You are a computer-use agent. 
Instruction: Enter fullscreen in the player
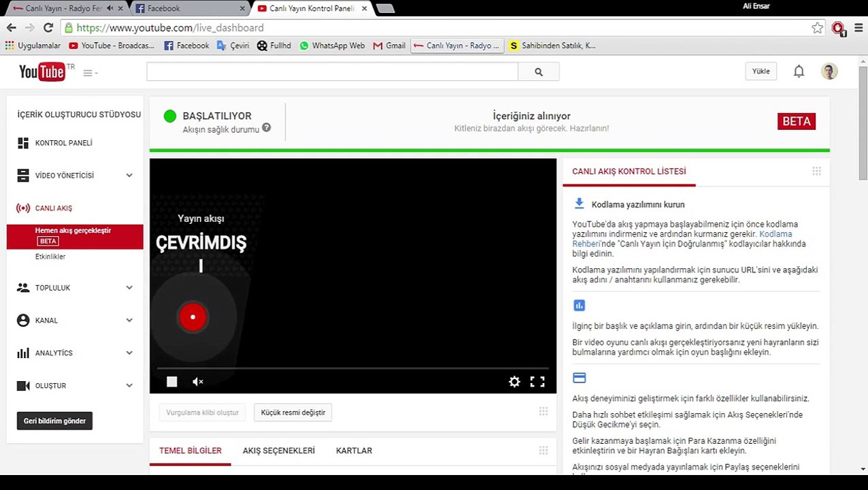tap(537, 382)
